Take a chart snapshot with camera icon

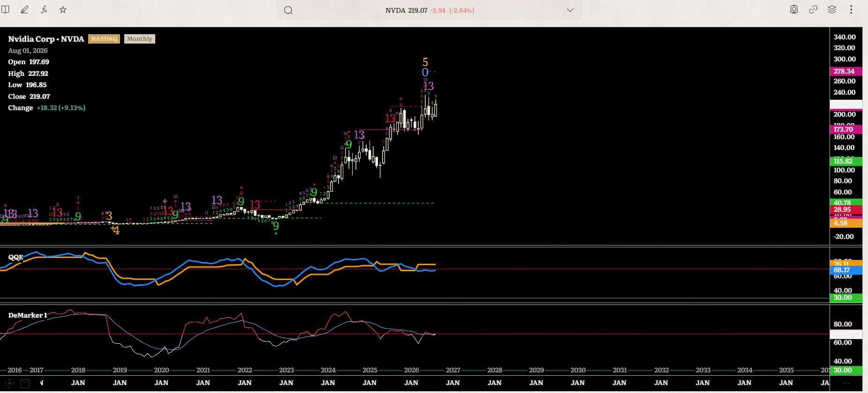pyautogui.click(x=794, y=9)
